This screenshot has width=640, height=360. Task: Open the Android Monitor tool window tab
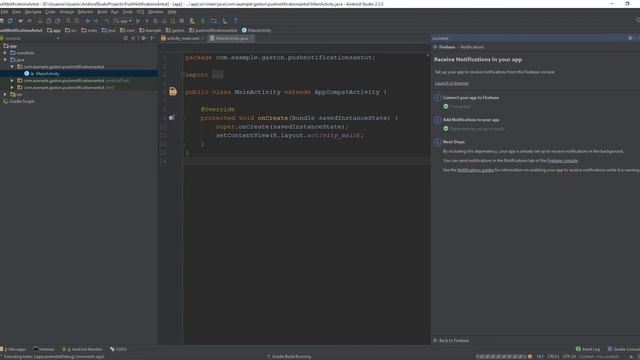point(82,349)
